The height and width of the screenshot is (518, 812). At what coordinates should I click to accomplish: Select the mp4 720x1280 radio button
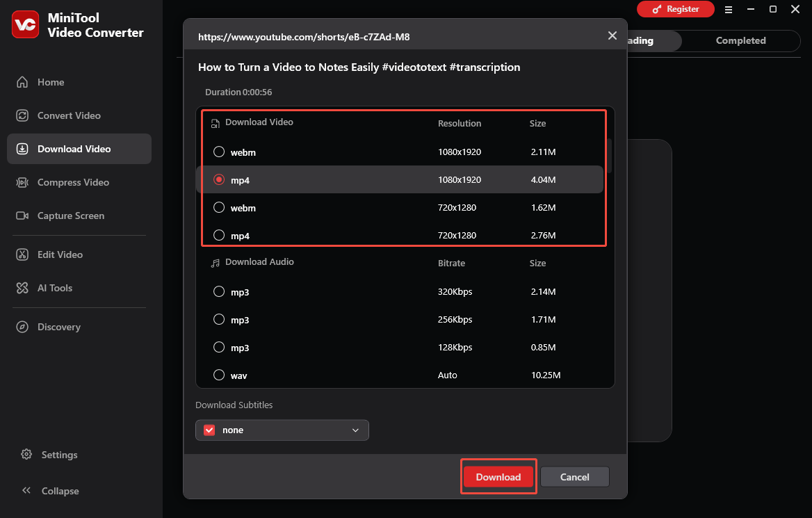219,235
